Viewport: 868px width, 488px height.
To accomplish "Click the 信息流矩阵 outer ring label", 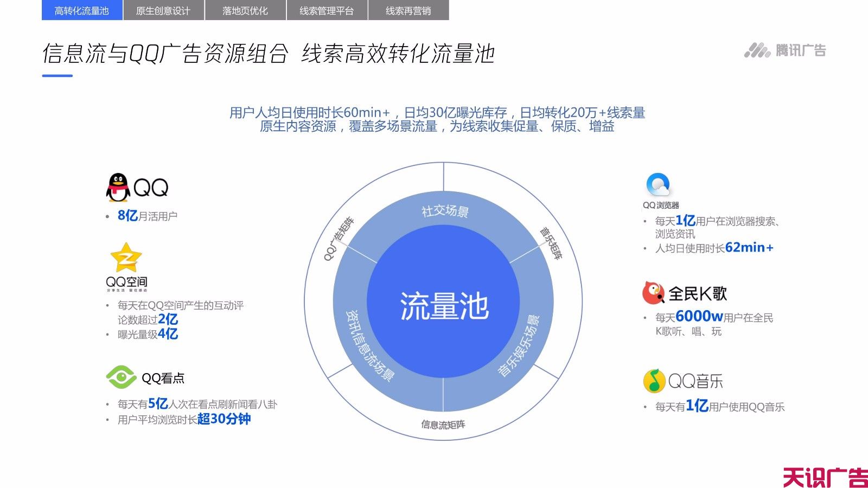I will pyautogui.click(x=443, y=425).
